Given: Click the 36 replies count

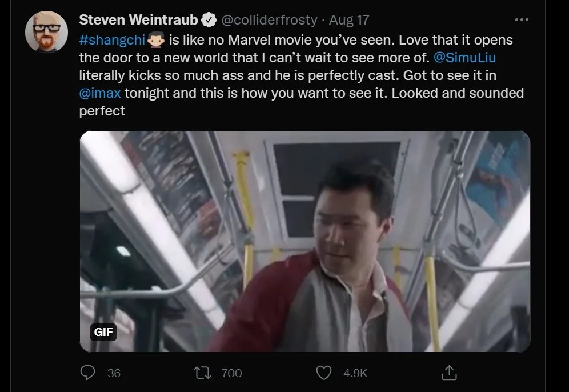Looking at the screenshot, I should (x=114, y=373).
